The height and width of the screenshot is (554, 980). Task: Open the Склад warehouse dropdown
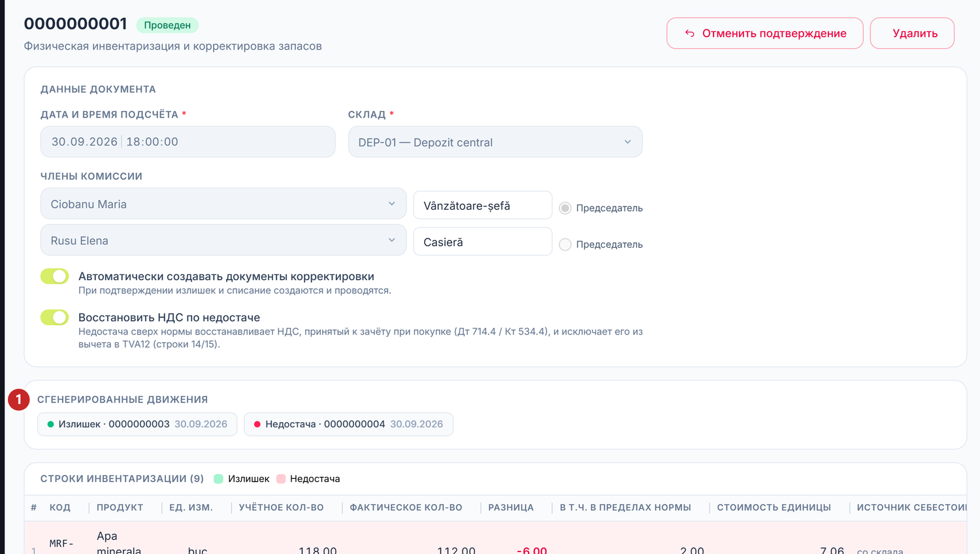click(x=495, y=142)
